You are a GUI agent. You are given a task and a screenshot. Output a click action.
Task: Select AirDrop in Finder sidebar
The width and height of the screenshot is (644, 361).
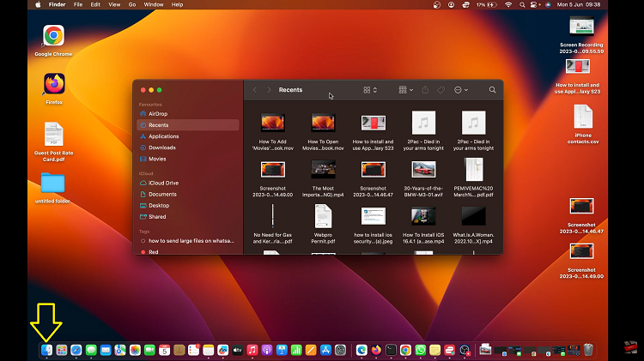(188, 114)
